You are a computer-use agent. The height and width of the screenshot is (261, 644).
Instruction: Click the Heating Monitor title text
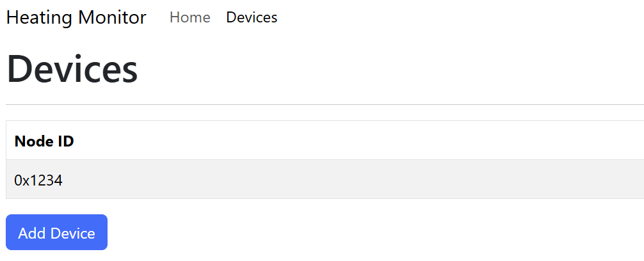point(76,17)
